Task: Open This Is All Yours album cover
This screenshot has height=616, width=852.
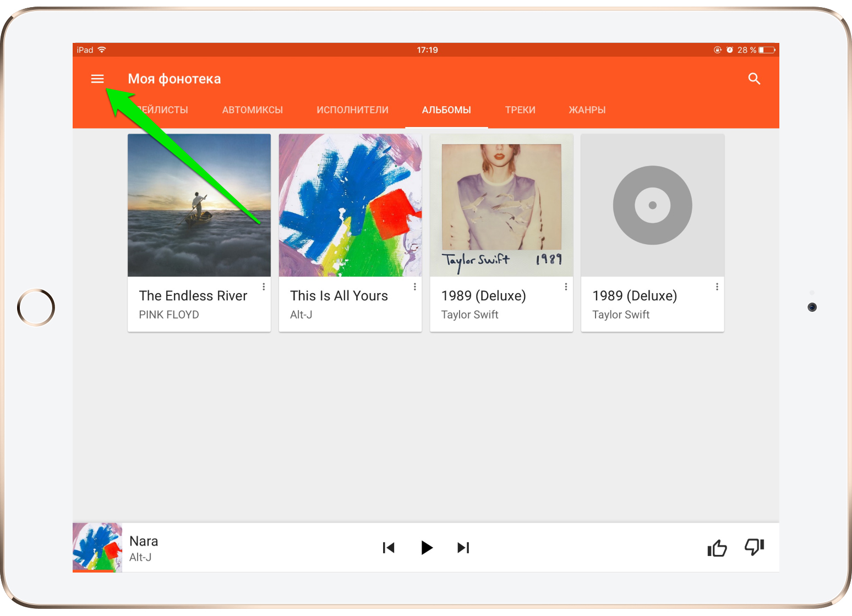Action: 351,205
